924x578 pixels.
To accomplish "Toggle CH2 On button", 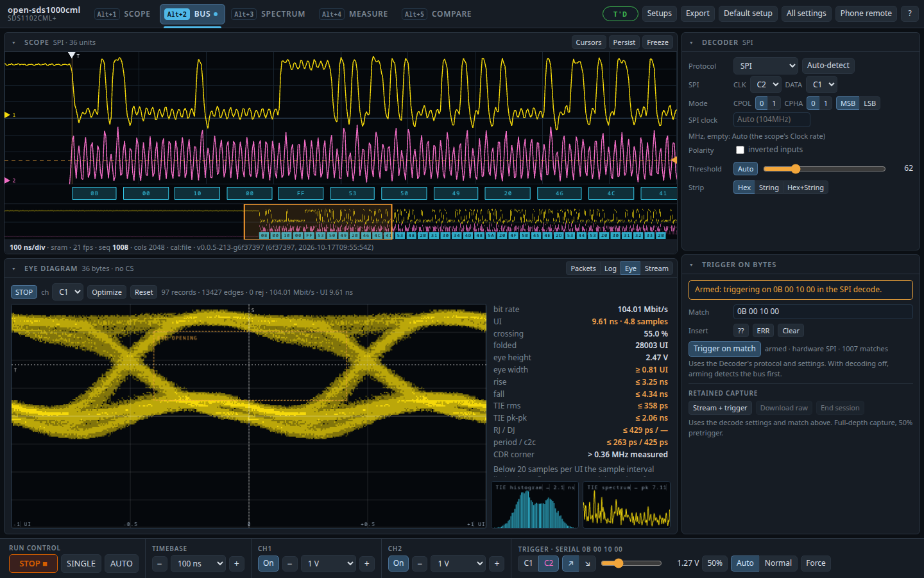I will click(398, 563).
